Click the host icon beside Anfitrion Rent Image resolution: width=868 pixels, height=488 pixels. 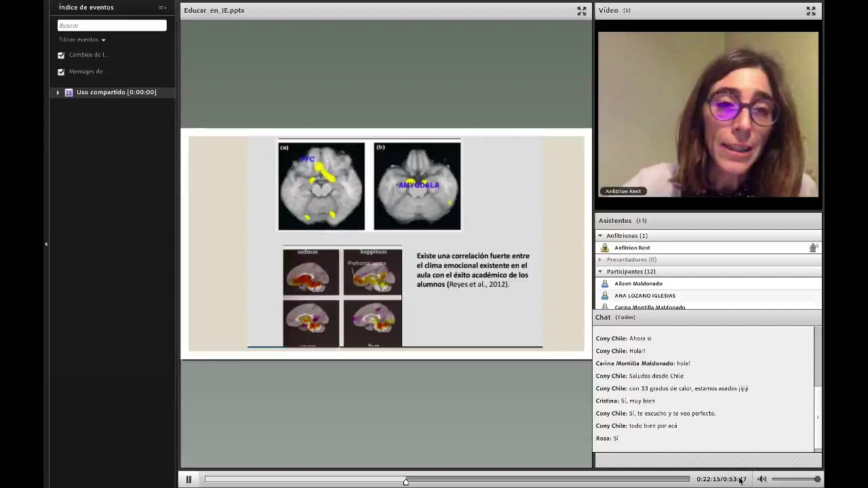(x=605, y=248)
